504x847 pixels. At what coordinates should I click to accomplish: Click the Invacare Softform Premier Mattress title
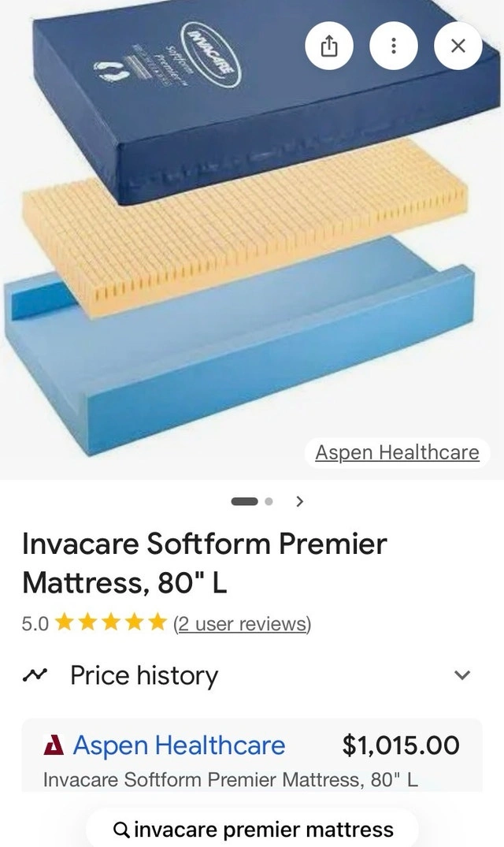point(205,563)
